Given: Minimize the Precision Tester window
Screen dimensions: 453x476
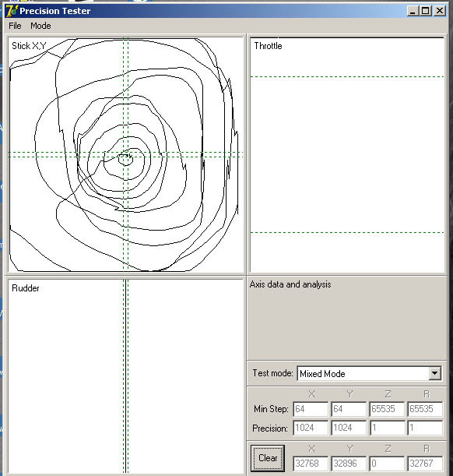Looking at the screenshot, I should (413, 11).
